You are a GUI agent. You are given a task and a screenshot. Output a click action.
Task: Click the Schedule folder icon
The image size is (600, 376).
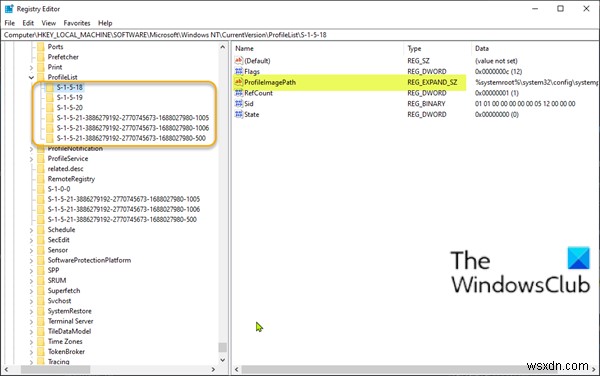coord(41,230)
